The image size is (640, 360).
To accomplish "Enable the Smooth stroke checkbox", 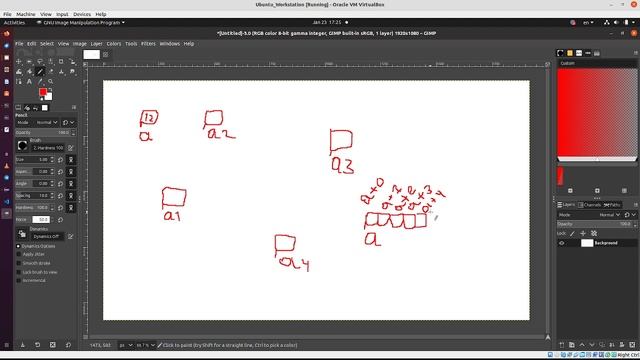I will coord(18,263).
